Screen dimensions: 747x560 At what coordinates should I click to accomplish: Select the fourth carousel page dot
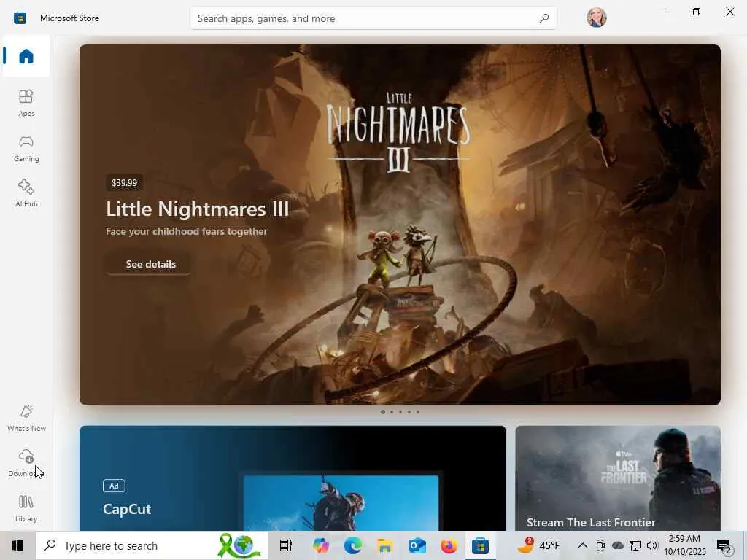[409, 412]
